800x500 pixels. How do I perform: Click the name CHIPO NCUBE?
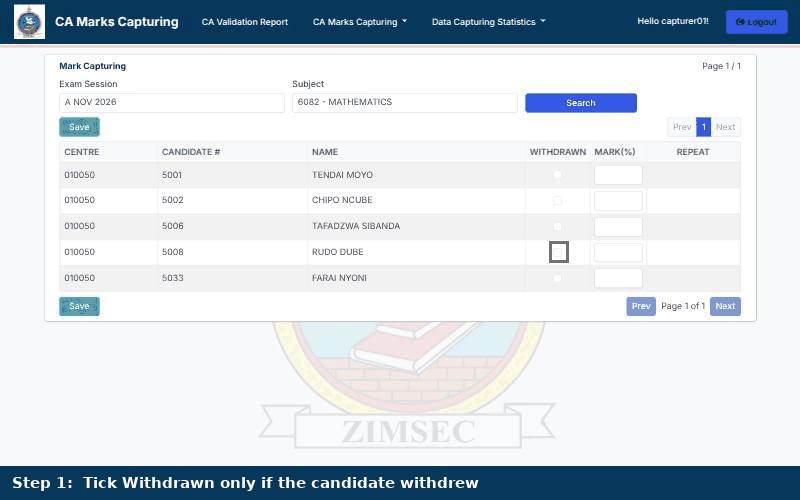tap(342, 200)
